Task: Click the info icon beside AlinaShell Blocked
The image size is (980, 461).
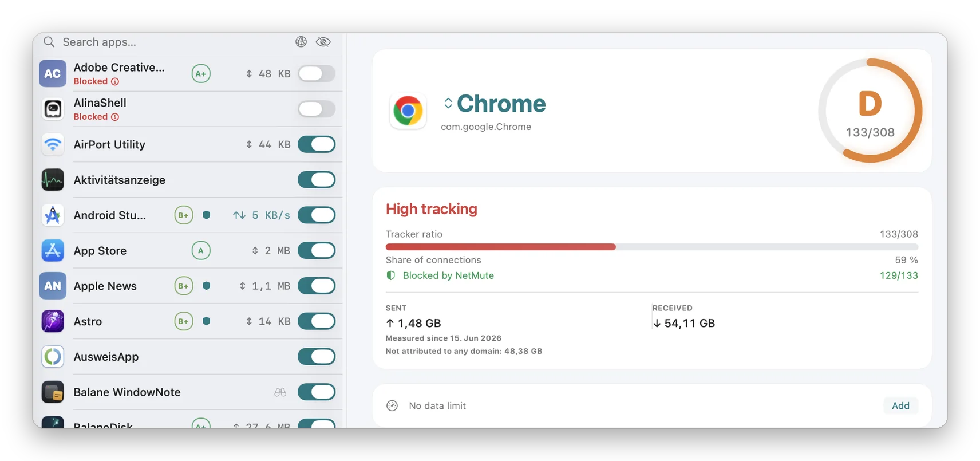Action: click(115, 117)
